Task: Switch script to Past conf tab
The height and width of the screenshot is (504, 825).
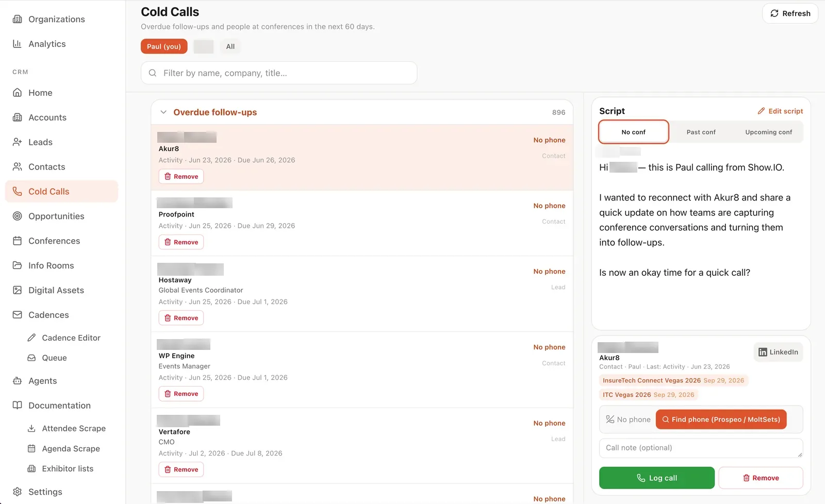Action: pos(701,132)
